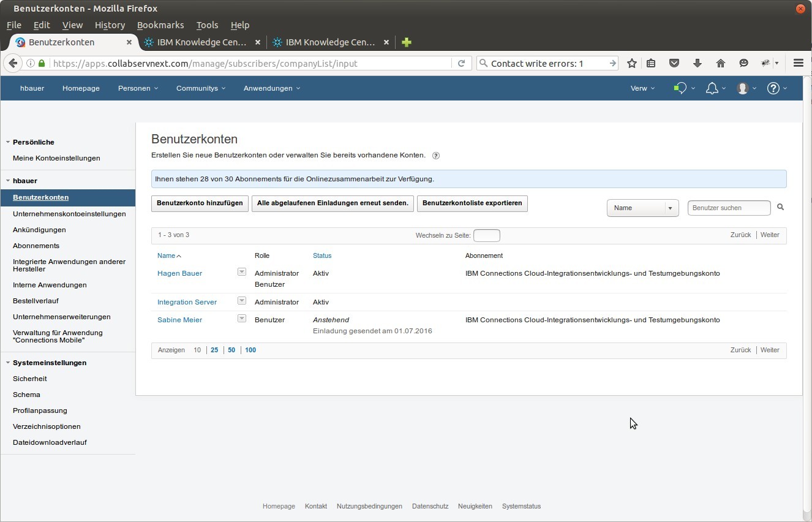Reload the page with the refresh icon
This screenshot has height=522, width=812.
point(462,63)
